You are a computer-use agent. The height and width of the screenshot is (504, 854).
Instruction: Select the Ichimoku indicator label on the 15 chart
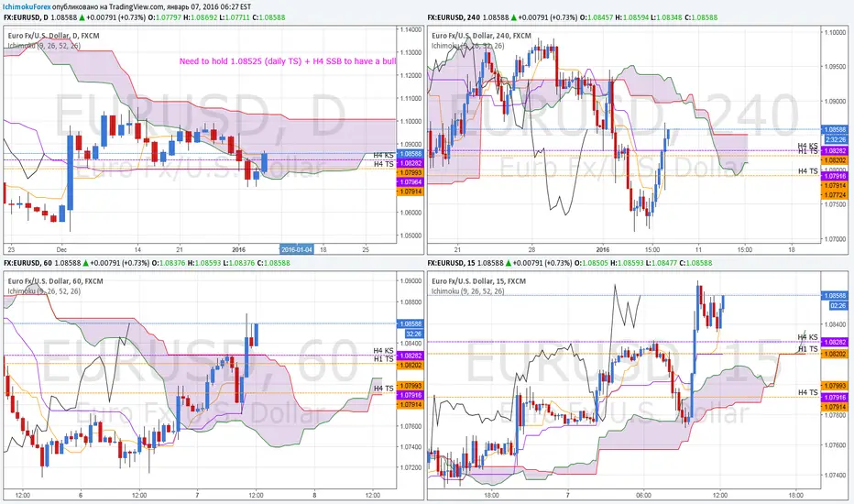point(468,291)
